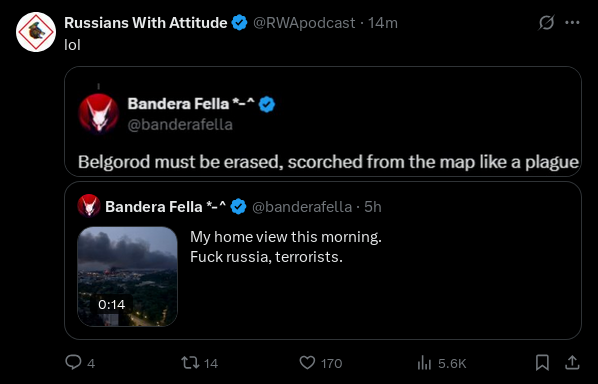598x384 pixels.
Task: Open the @banderafella handle in upper quote
Action: coord(180,125)
